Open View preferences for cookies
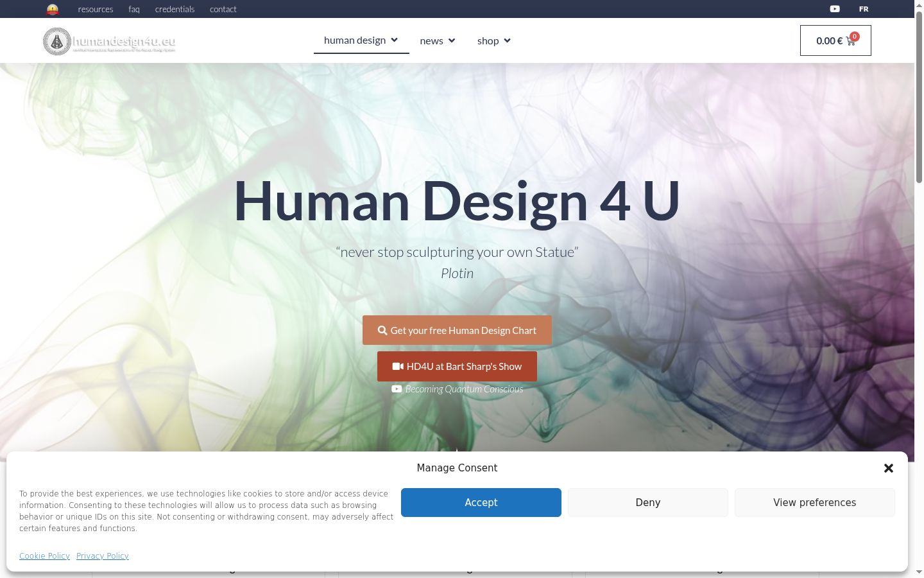 815,502
